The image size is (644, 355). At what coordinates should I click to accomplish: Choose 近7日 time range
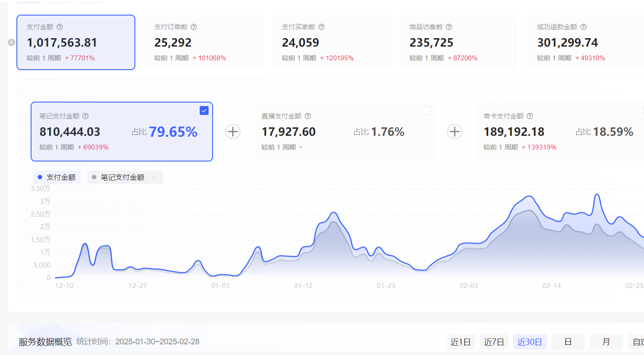click(x=494, y=342)
